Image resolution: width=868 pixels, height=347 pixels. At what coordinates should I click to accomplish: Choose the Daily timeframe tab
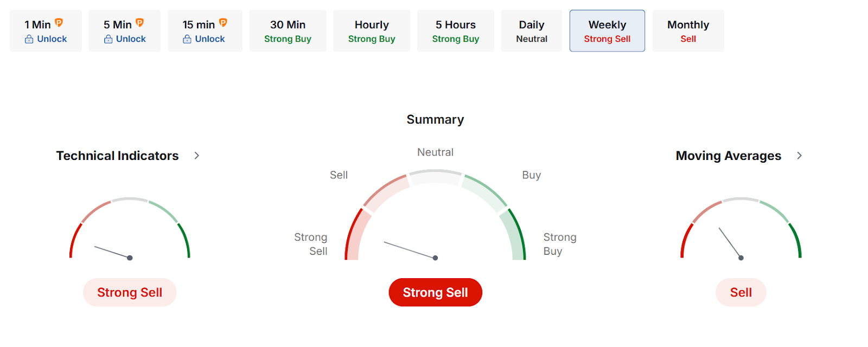[531, 31]
